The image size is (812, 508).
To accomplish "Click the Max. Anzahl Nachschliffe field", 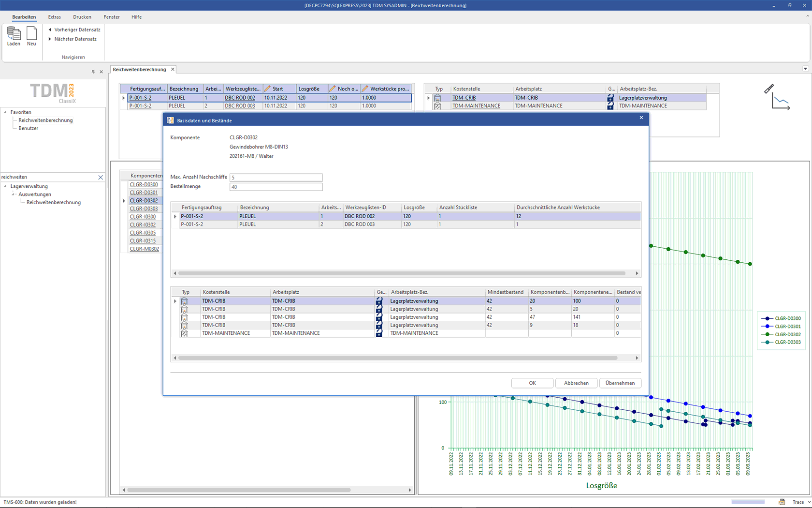I will tap(276, 178).
